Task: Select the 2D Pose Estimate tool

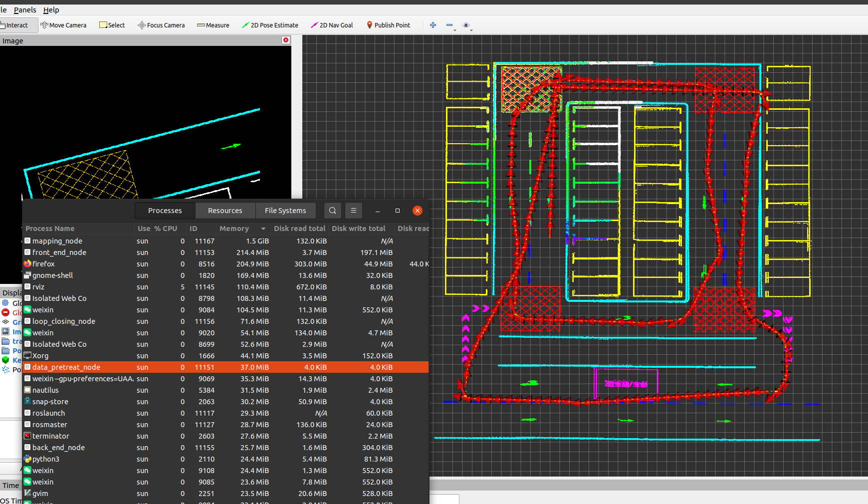Action: 270,25
